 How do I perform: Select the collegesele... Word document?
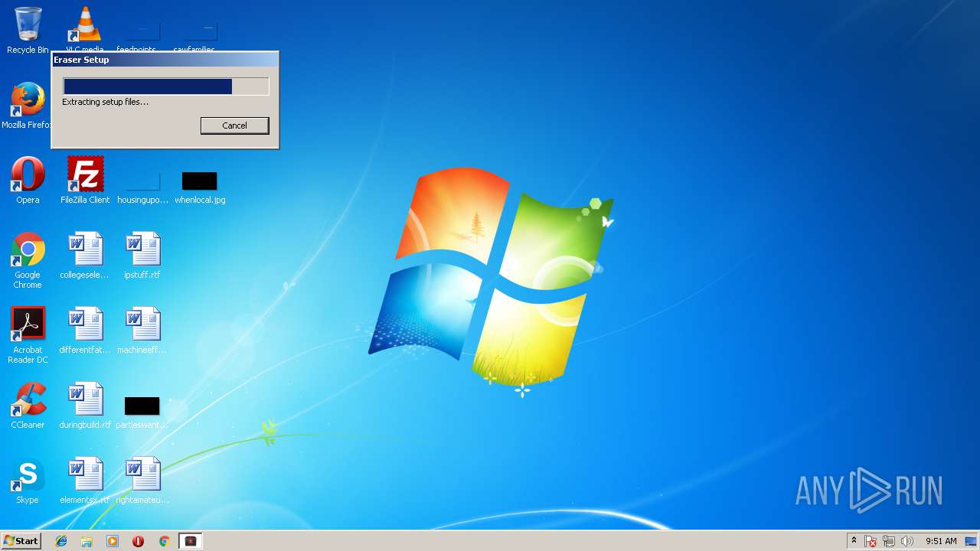85,256
